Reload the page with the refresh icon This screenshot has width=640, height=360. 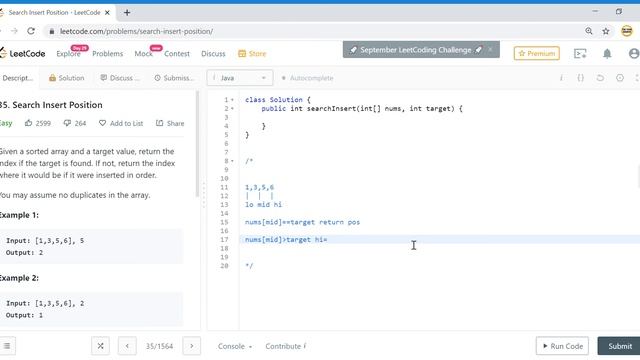click(x=31, y=31)
